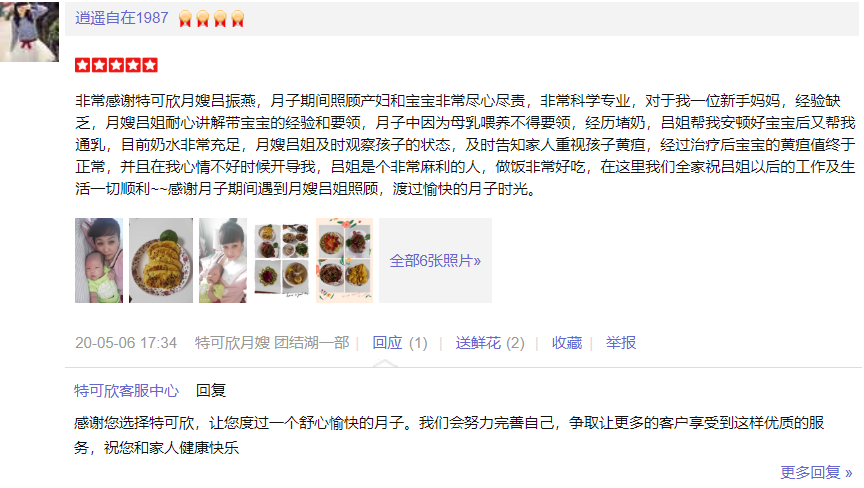Click 收藏 to bookmark the review
This screenshot has height=488, width=864.
click(567, 343)
